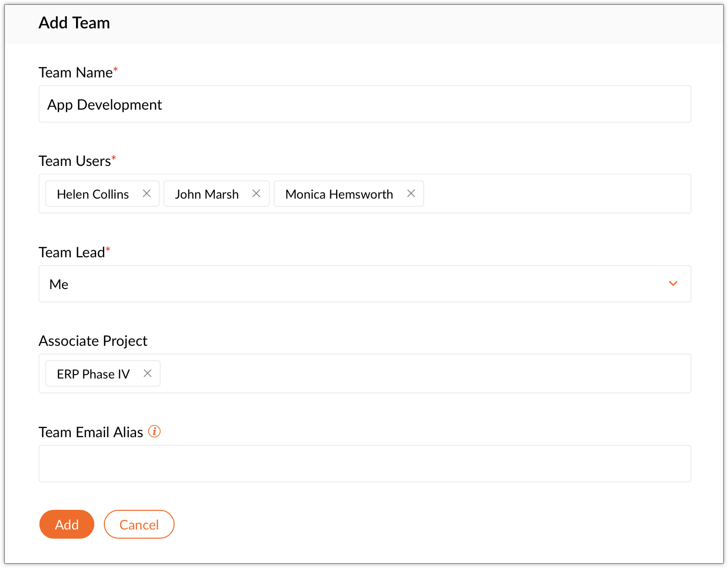This screenshot has height=568, width=728.
Task: Click the Team Lead label text
Action: (72, 252)
